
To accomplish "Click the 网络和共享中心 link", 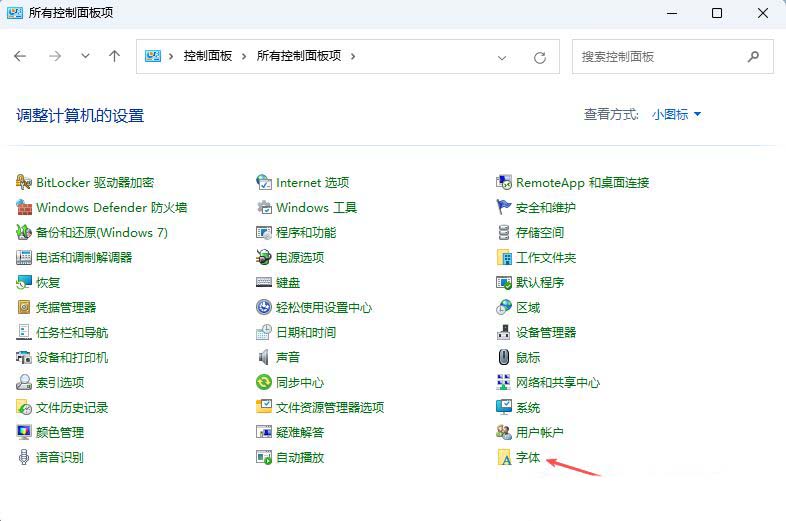I will [558, 383].
